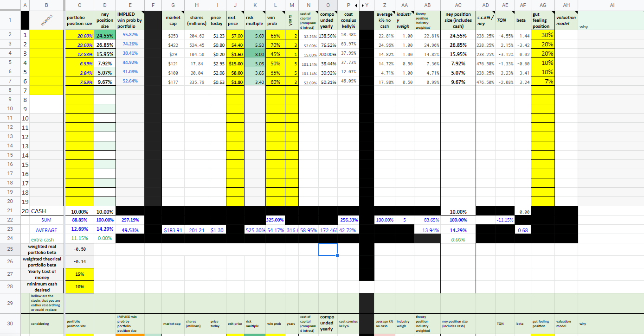Select the 'minimum cash desired' label
Image resolution: width=644 pixels, height=336 pixels.
pos(43,286)
